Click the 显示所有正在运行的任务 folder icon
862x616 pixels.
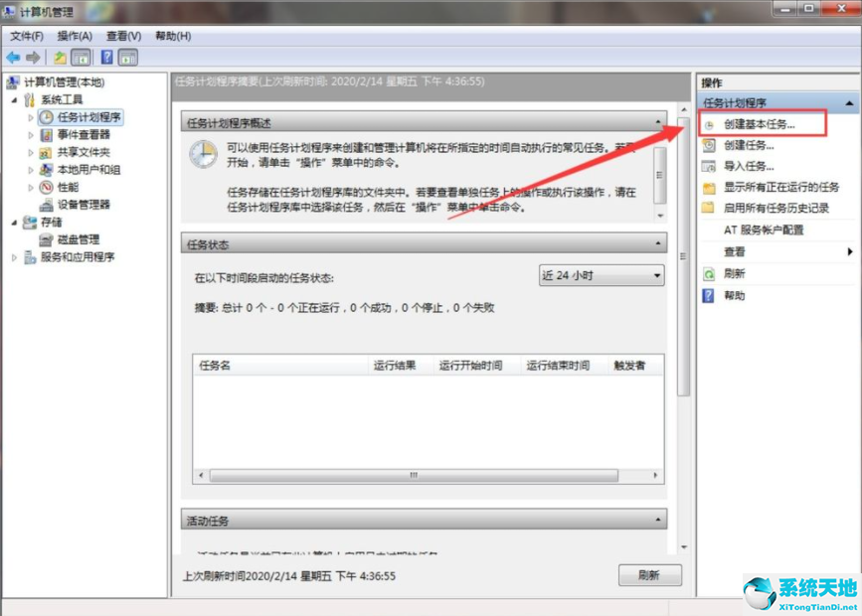(708, 187)
